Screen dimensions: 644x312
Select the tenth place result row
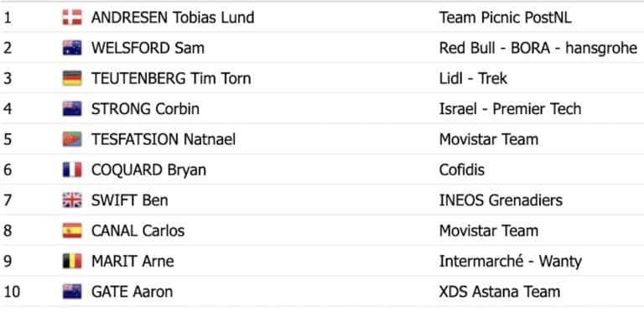(322, 292)
